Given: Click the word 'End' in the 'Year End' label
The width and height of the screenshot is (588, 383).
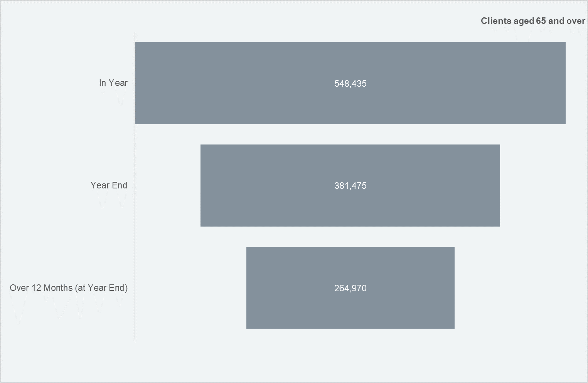Looking at the screenshot, I should coord(120,185).
